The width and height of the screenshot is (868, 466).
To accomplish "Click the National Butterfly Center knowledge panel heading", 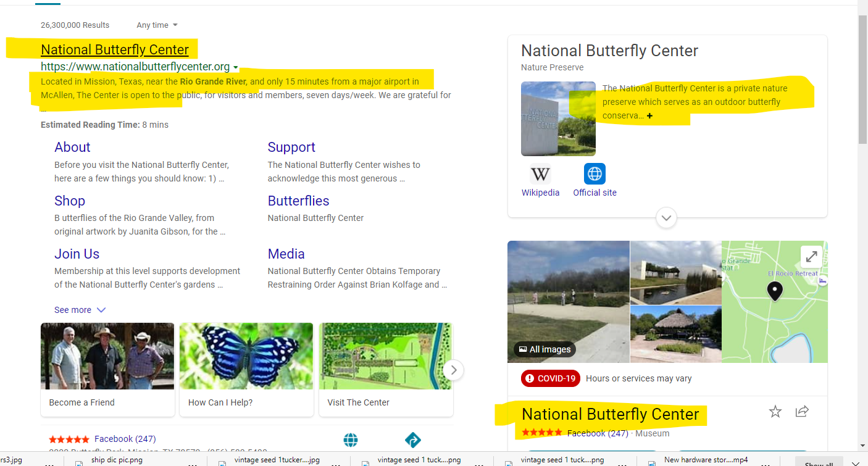I will 609,51.
